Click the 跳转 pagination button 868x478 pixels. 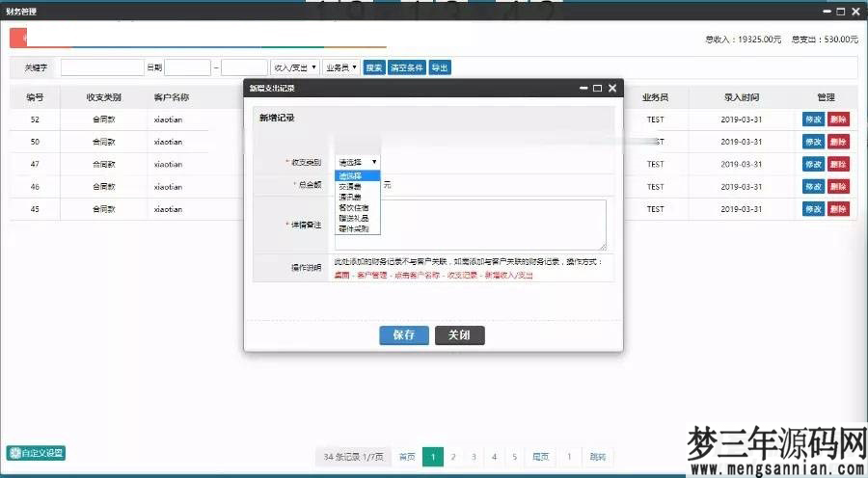tap(598, 457)
